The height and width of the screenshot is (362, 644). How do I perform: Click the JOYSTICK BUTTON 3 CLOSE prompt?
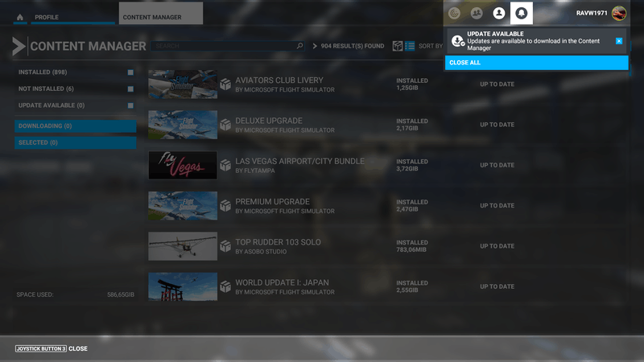pos(52,348)
